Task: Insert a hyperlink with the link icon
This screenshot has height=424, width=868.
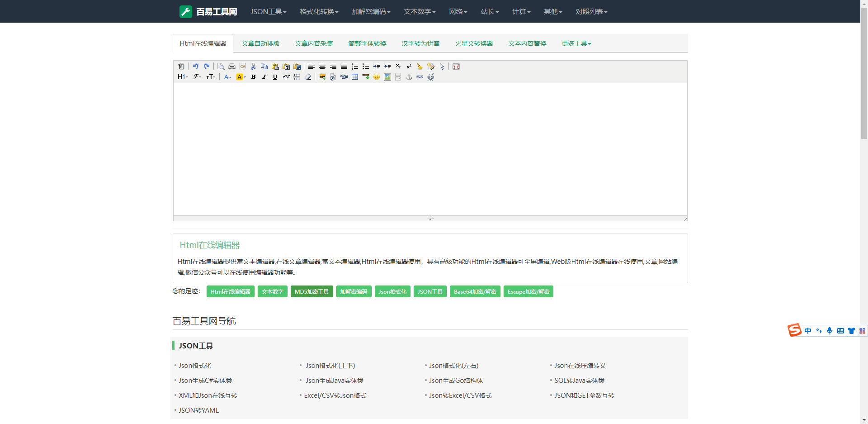Action: [420, 77]
